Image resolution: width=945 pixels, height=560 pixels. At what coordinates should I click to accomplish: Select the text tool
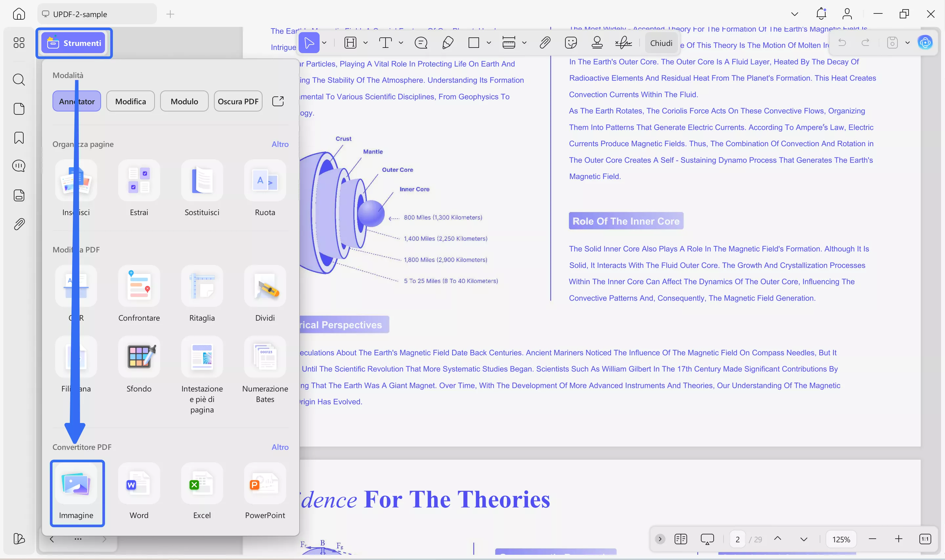(x=386, y=43)
